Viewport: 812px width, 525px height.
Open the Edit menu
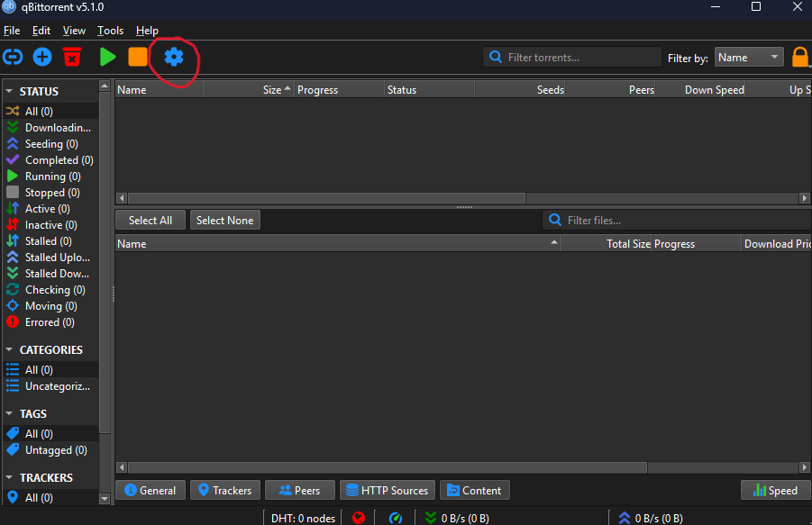coord(41,31)
